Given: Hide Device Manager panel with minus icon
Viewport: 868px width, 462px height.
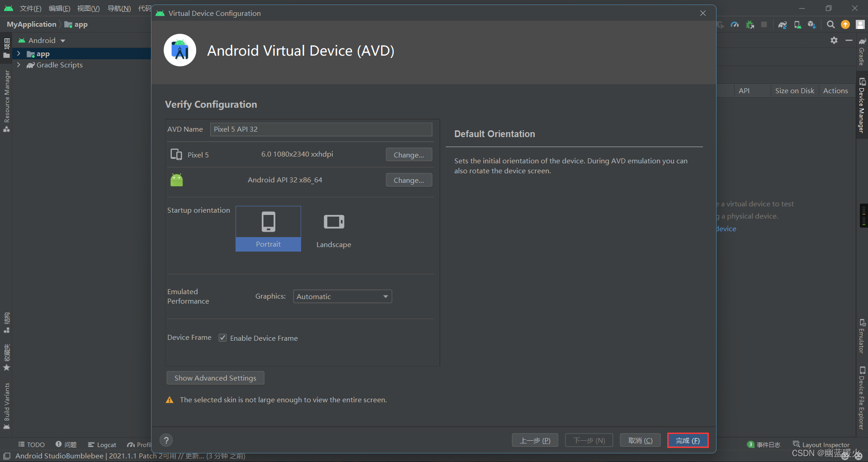Looking at the screenshot, I should pyautogui.click(x=849, y=40).
